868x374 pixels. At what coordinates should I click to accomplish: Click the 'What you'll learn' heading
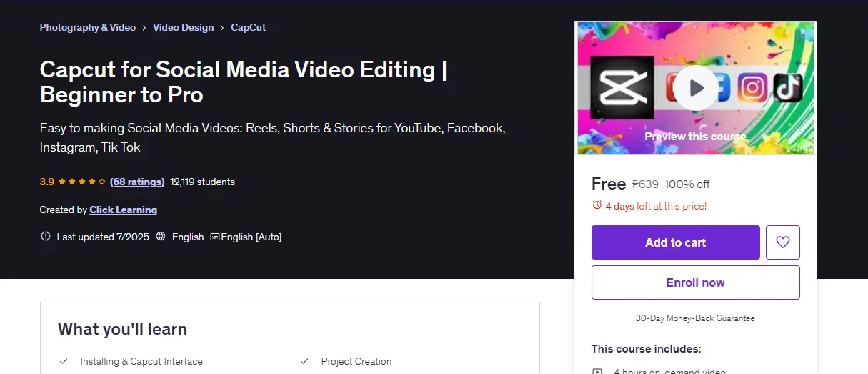(122, 329)
